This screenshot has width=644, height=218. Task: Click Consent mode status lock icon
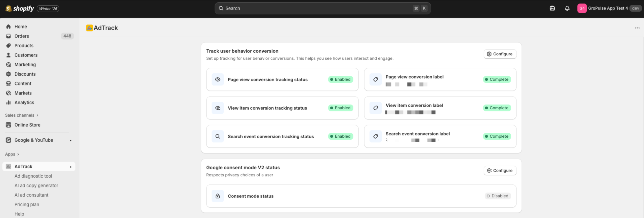pos(218,196)
